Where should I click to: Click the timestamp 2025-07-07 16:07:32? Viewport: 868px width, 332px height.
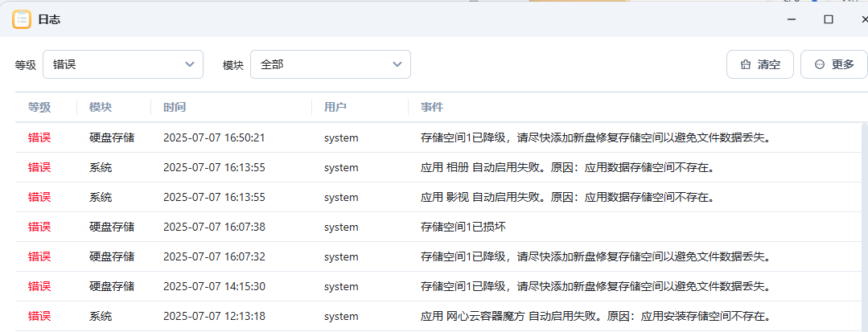click(x=214, y=256)
